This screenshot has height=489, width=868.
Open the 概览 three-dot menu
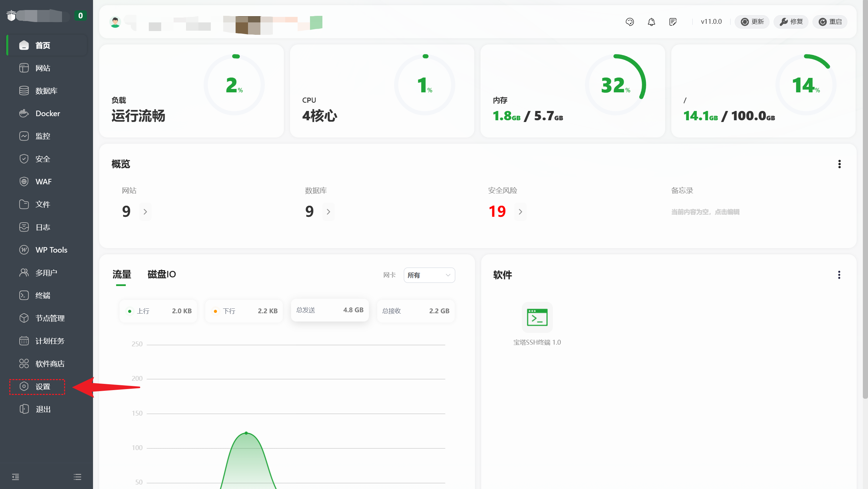point(839,164)
